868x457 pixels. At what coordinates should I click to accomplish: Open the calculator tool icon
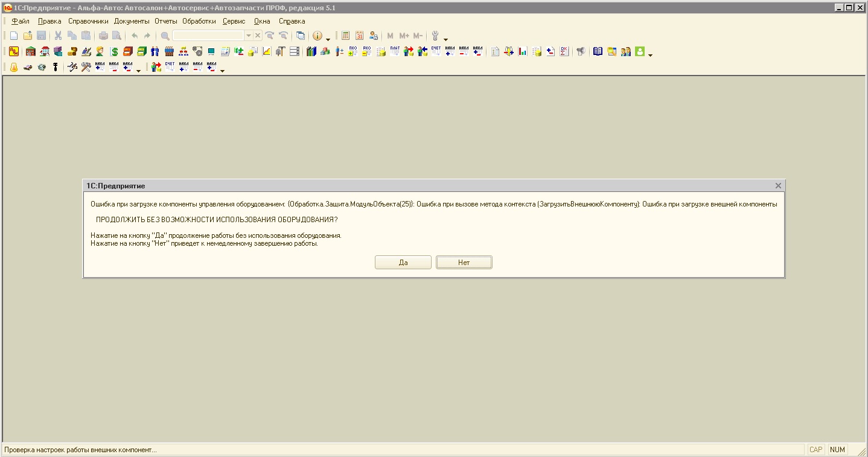pyautogui.click(x=345, y=36)
